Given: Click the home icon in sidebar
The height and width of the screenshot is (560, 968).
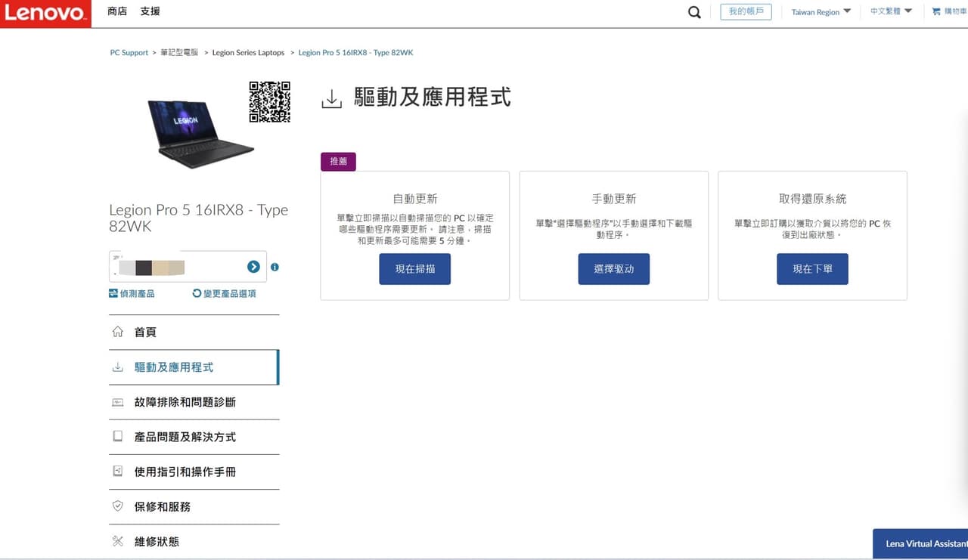Looking at the screenshot, I should 117,332.
